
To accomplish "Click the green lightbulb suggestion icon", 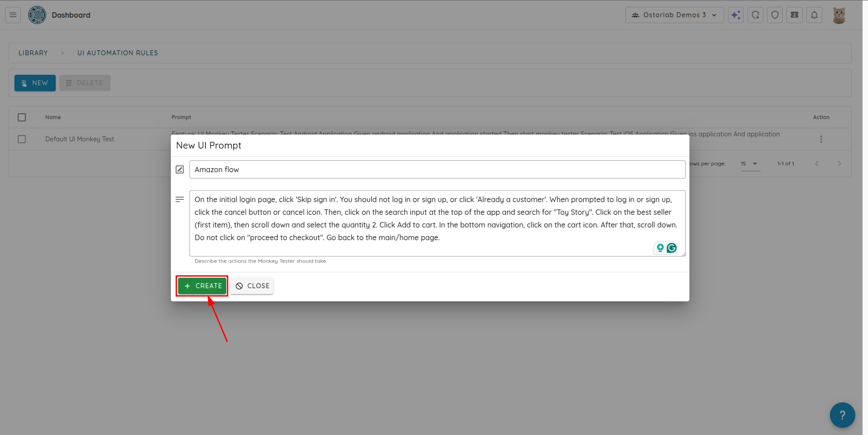I will pyautogui.click(x=660, y=248).
